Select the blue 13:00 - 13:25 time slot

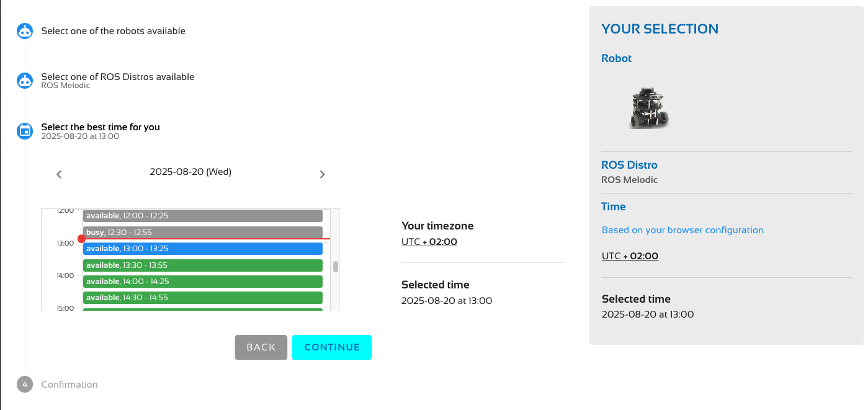[202, 249]
